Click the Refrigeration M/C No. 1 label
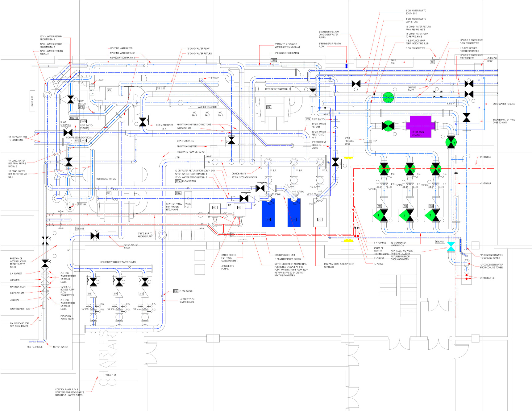Screen dimensions: 532x411 tap(278, 89)
